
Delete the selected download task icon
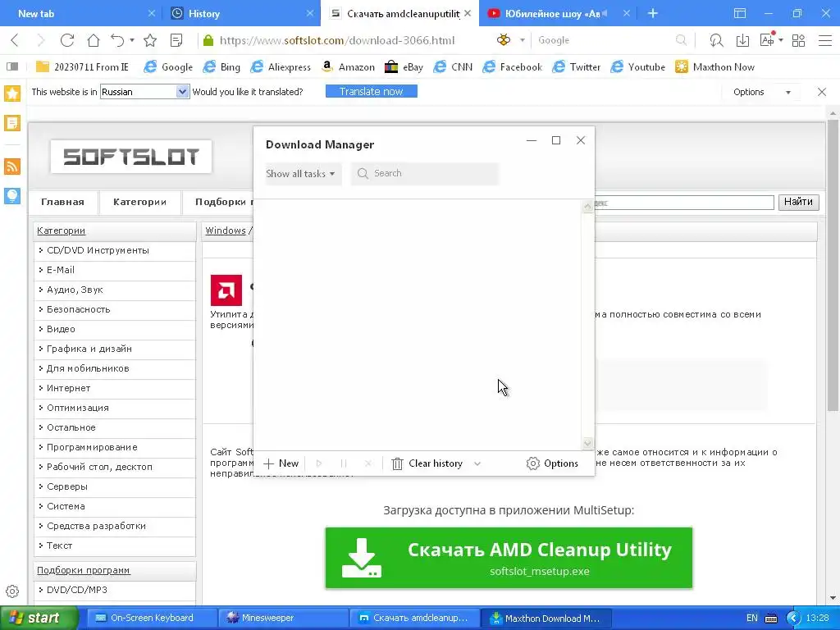pos(368,463)
